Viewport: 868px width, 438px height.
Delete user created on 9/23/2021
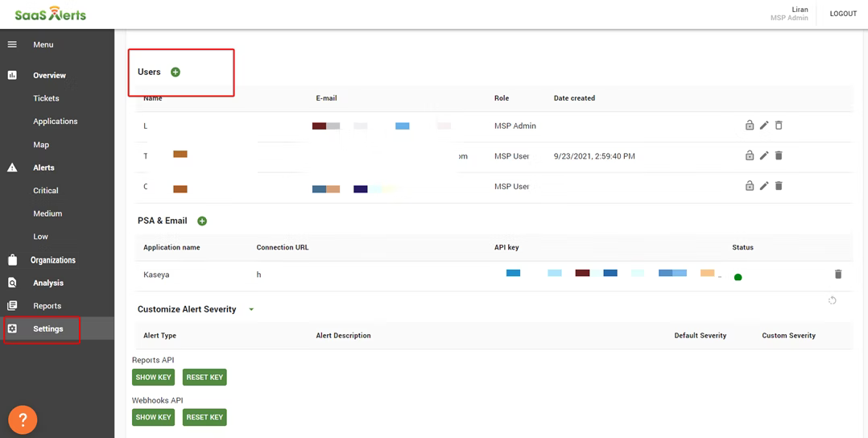pyautogui.click(x=779, y=155)
